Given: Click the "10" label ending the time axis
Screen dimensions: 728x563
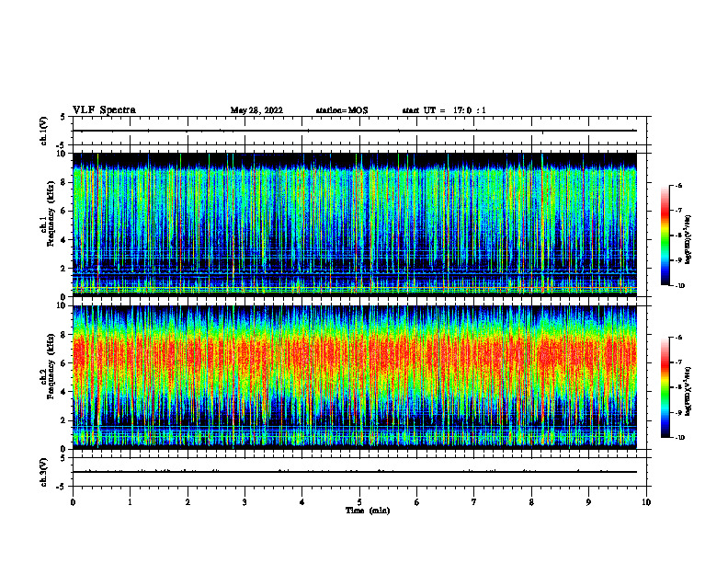Looking at the screenshot, I should tap(646, 502).
